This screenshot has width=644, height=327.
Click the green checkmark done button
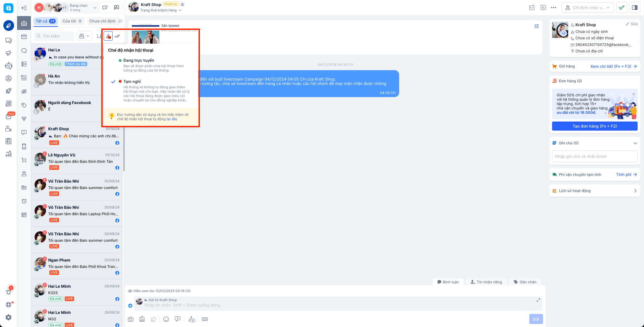(622, 8)
